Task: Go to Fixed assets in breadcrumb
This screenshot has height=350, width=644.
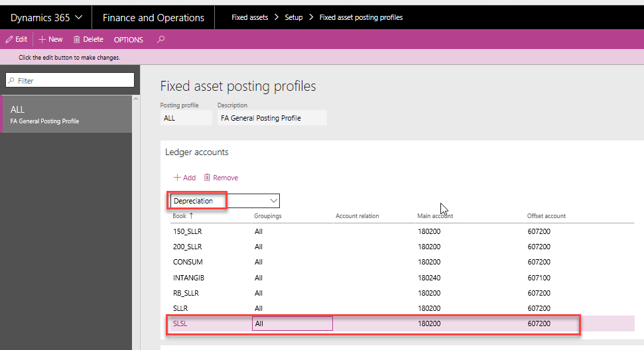Action: (x=249, y=17)
